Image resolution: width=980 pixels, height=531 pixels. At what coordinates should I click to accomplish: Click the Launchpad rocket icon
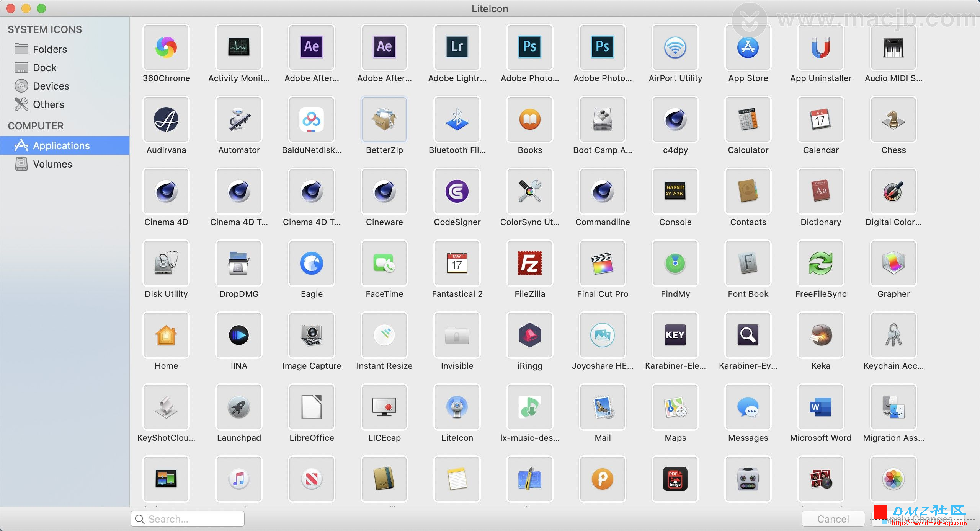pos(239,407)
